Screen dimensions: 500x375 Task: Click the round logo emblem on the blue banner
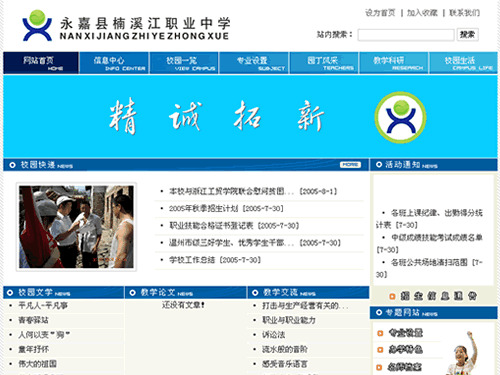pos(400,117)
